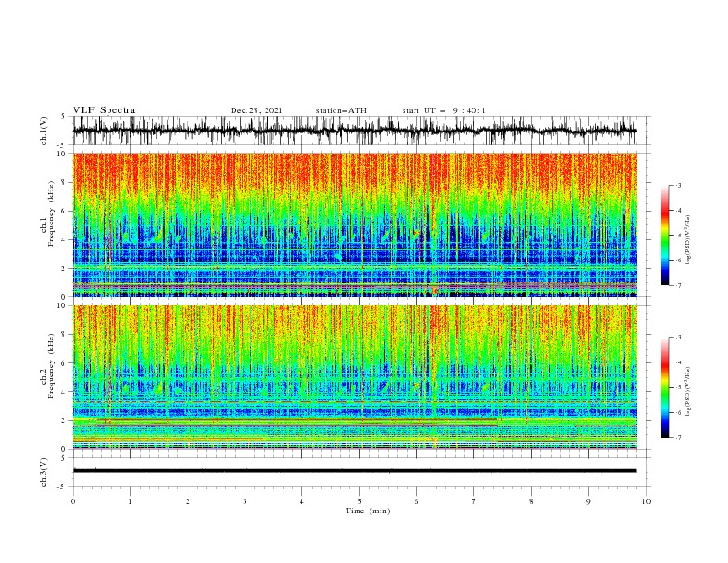Click the "VLF Spectra" plot title
The height and width of the screenshot is (563, 728).
coord(104,110)
